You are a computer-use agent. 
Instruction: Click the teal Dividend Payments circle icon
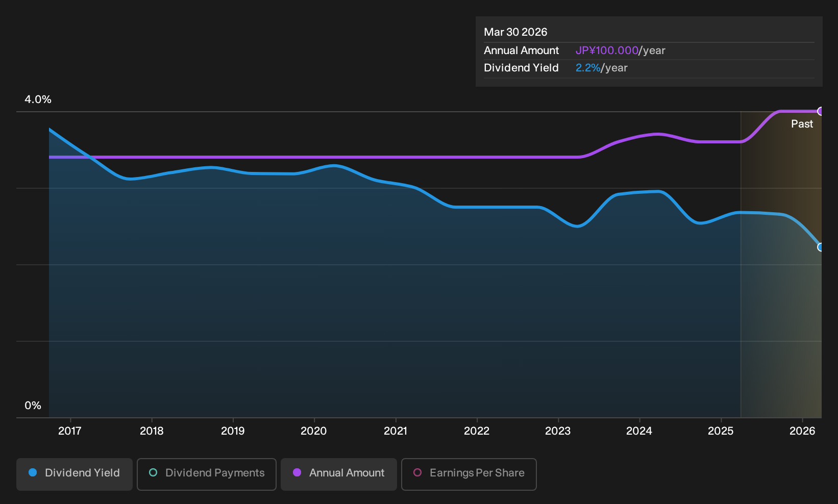[153, 472]
